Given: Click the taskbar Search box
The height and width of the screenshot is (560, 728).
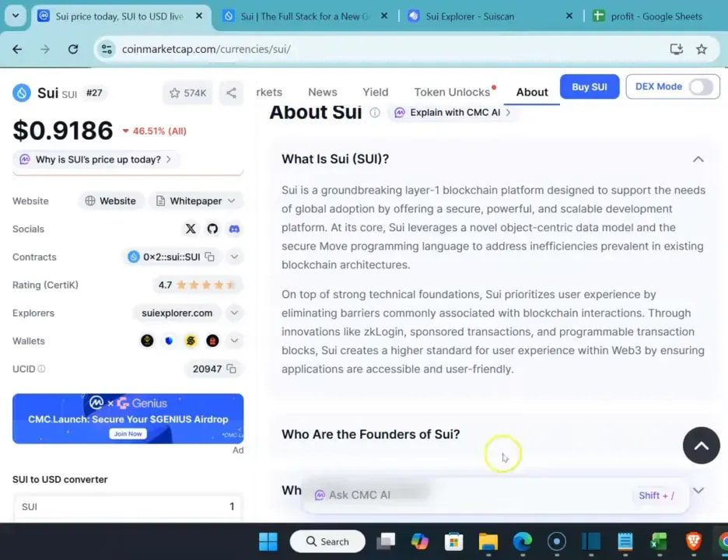Looking at the screenshot, I should click(327, 541).
